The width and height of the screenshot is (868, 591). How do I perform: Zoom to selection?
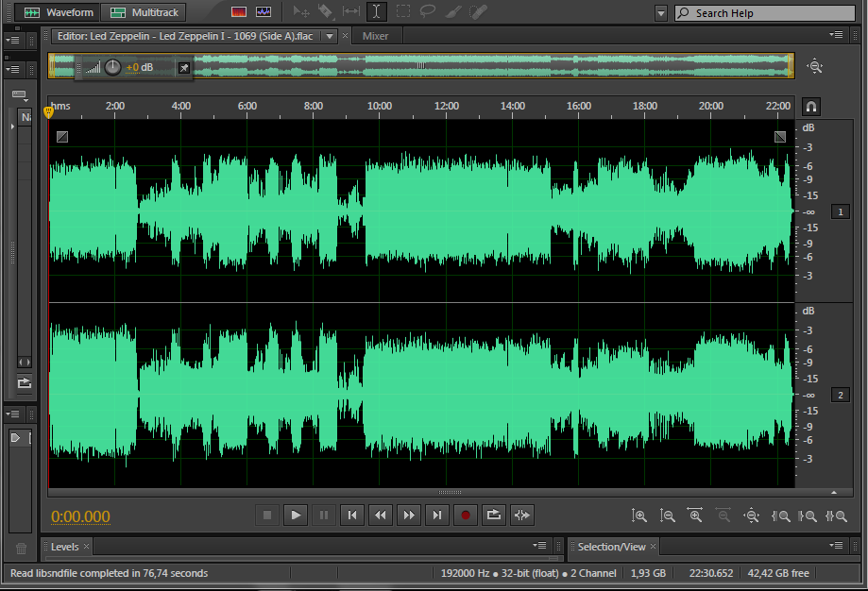tap(836, 515)
